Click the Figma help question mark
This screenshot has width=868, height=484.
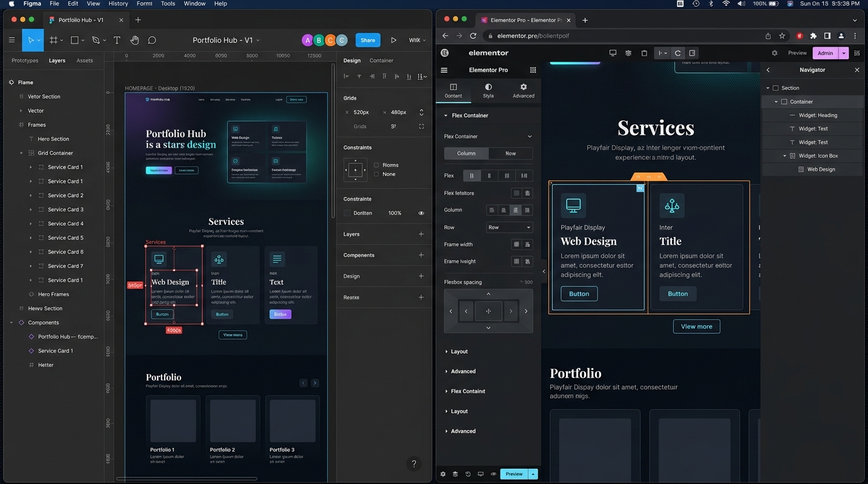(414, 464)
